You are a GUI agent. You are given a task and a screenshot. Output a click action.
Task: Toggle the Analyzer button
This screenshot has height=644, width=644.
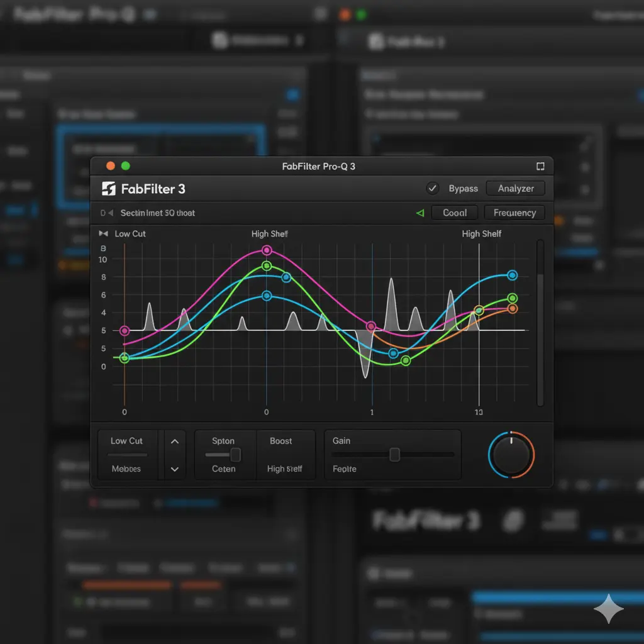point(516,188)
